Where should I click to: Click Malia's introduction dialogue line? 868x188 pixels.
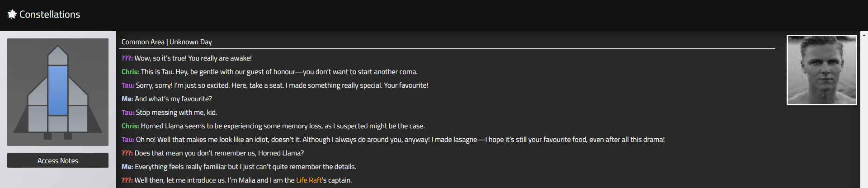pyautogui.click(x=236, y=180)
